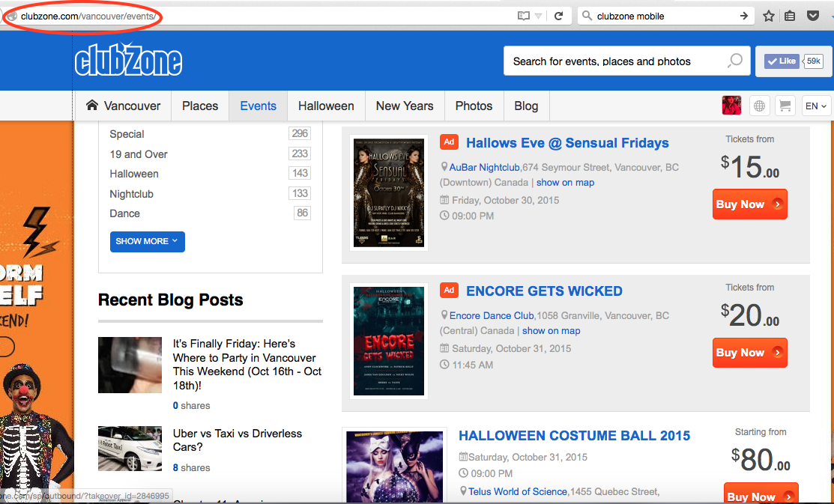Expand categories with SHOW MORE button

coord(148,241)
